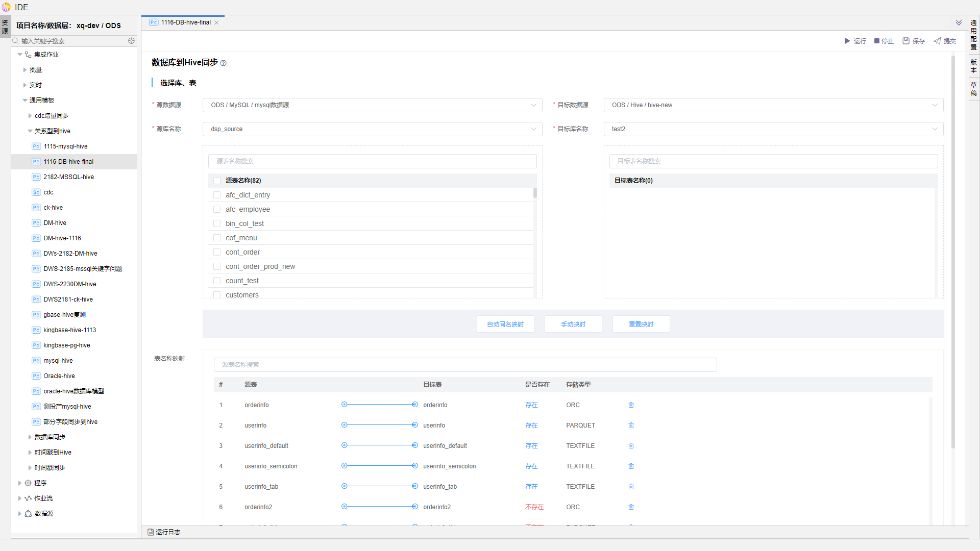980x551 pixels.
Task: Click the 重置映射 button
Action: (x=641, y=324)
